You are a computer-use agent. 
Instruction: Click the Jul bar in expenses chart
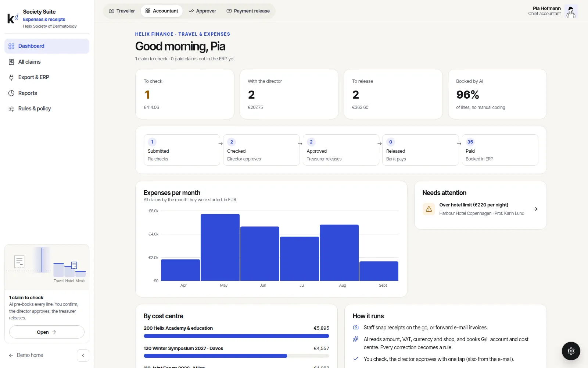[300, 259]
